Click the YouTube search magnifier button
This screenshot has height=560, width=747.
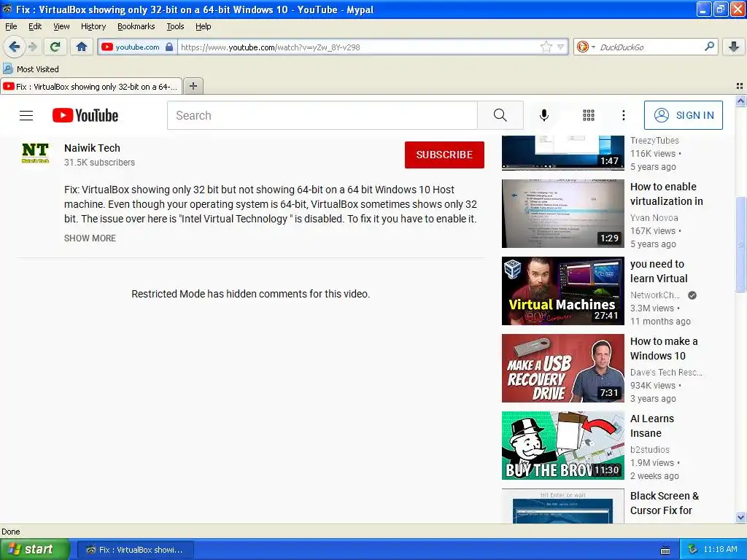click(500, 115)
